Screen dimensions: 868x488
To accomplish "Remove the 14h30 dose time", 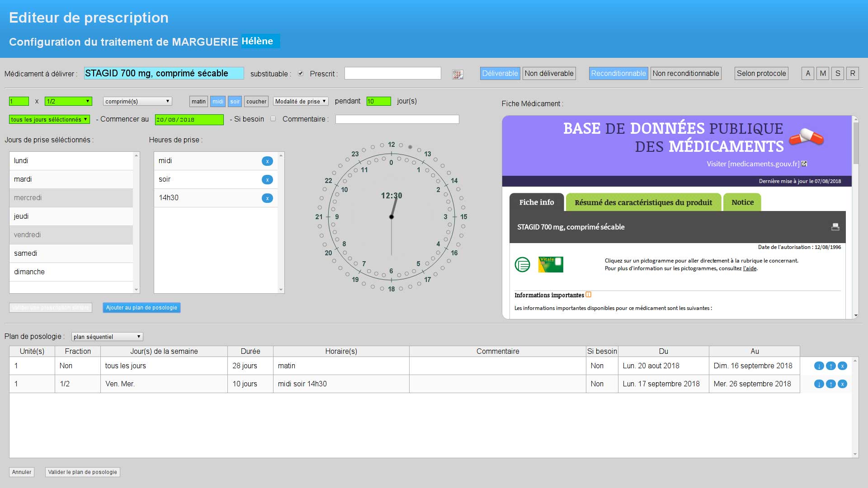I will (x=267, y=198).
